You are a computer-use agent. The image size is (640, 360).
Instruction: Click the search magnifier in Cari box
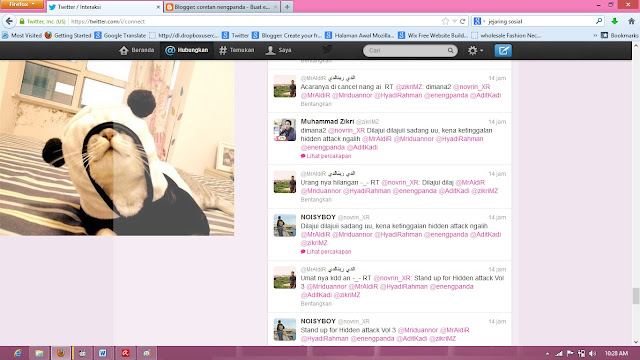pos(450,50)
